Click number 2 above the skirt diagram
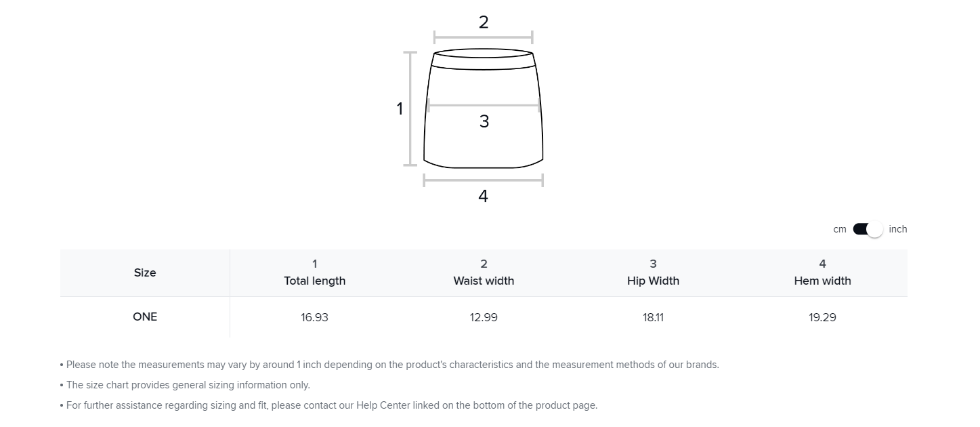 tap(484, 22)
